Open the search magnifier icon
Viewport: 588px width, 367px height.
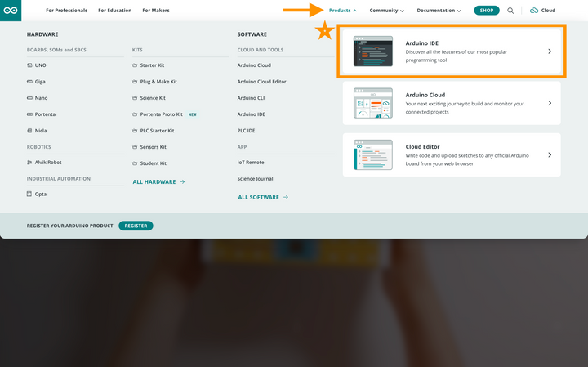[510, 11]
